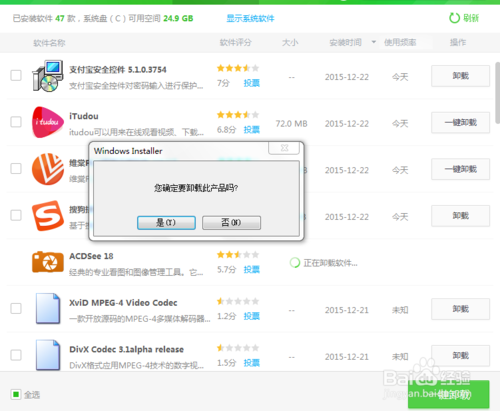Screen dimensions: 500x411
Task: Sort by the 大小 column header
Action: [x=290, y=42]
